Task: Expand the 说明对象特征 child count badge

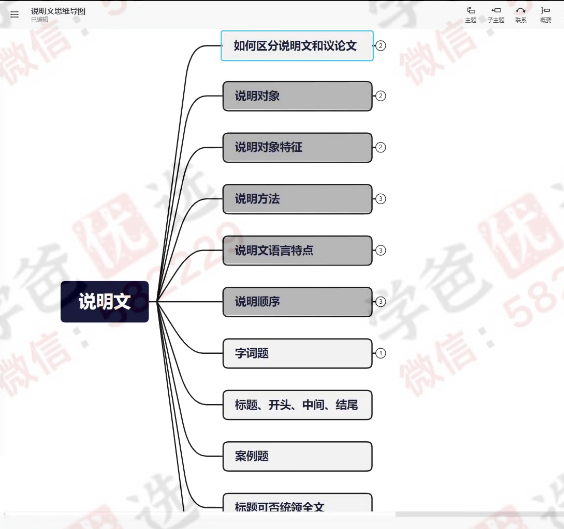Action: 381,147
